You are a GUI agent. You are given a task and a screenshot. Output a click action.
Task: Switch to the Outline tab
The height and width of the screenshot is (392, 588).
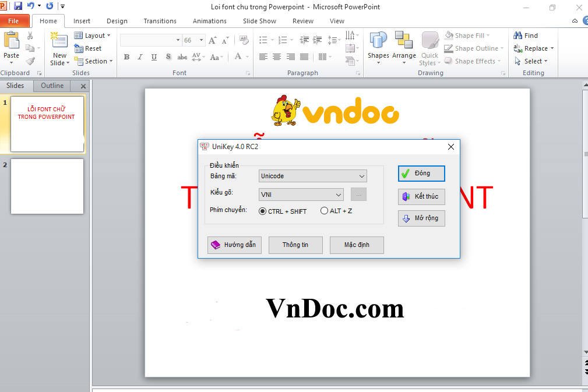(x=51, y=86)
